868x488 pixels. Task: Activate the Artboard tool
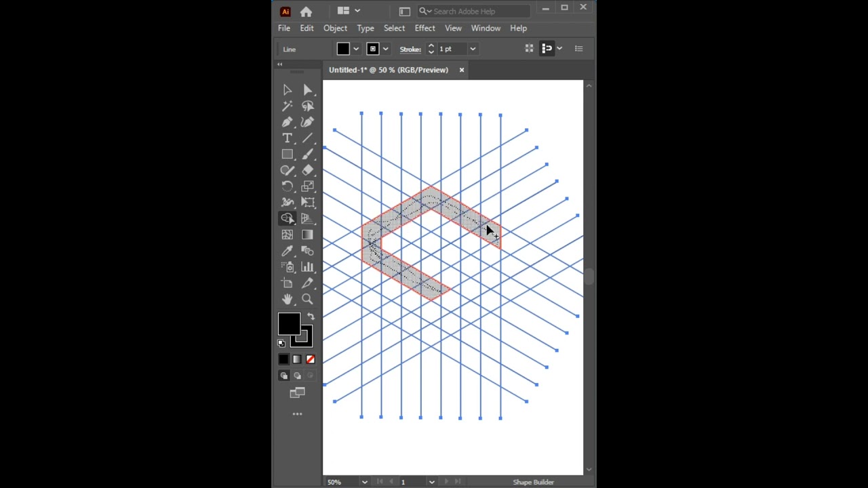pos(288,283)
